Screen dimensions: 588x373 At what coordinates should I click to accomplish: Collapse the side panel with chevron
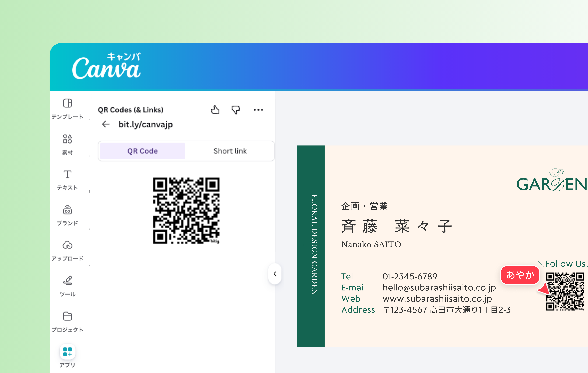pos(275,274)
